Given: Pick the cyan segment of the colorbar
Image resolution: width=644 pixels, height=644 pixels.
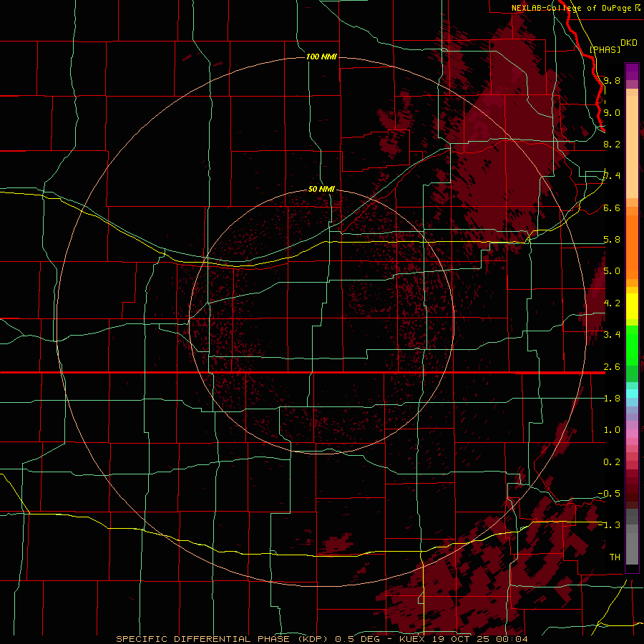Looking at the screenshot, I should click(632, 394).
